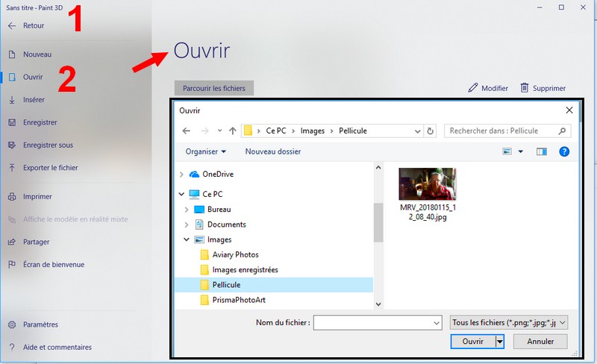Viewport: 597px width, 364px height.
Task: Change the view mode icon
Action: pyautogui.click(x=507, y=151)
